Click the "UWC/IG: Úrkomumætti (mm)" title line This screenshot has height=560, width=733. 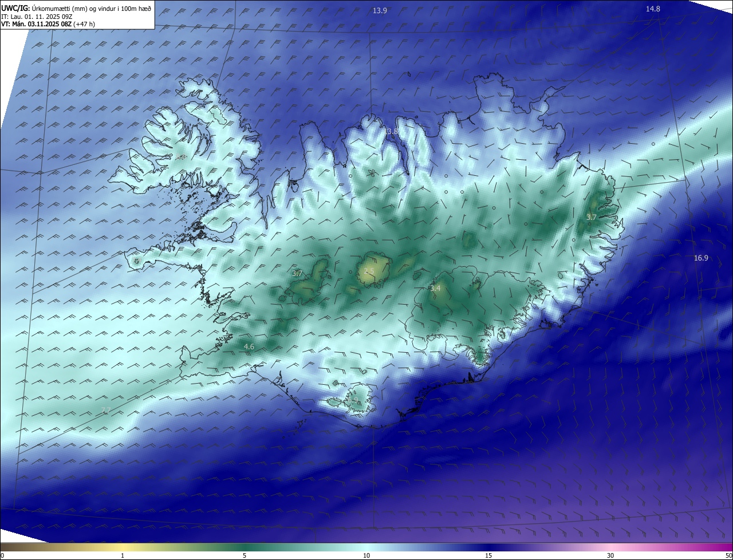[76, 9]
